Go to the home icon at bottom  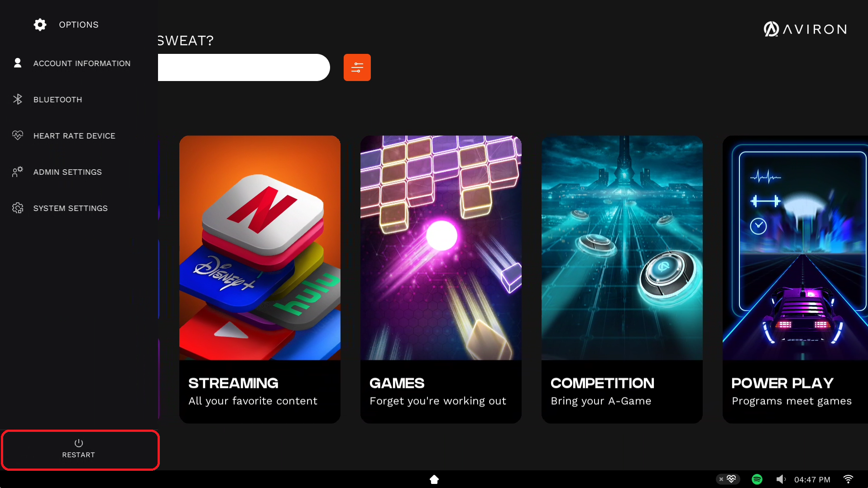(x=434, y=479)
